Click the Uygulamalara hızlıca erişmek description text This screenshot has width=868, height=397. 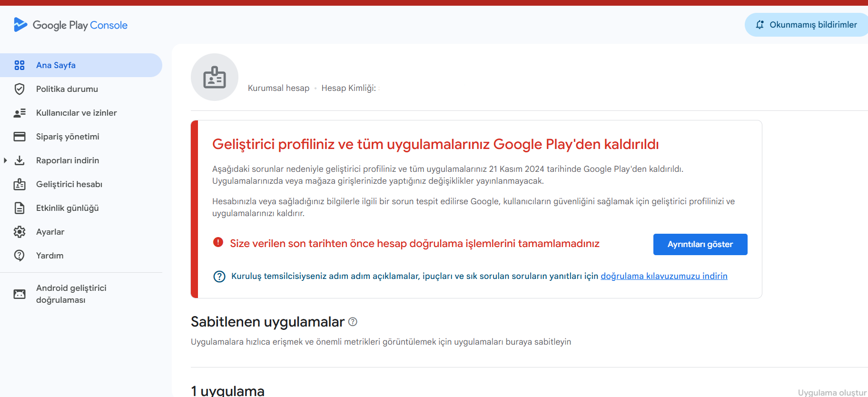381,342
